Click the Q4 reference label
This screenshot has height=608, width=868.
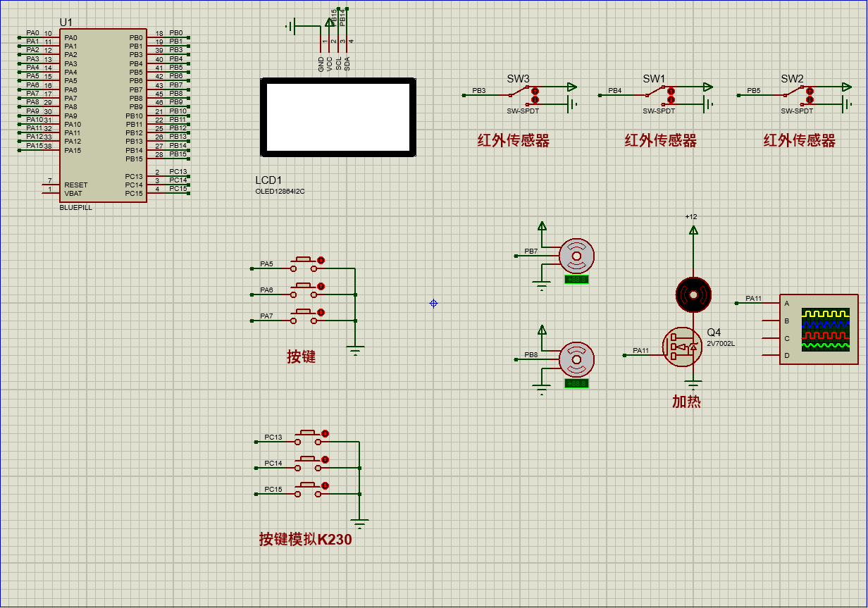point(714,333)
